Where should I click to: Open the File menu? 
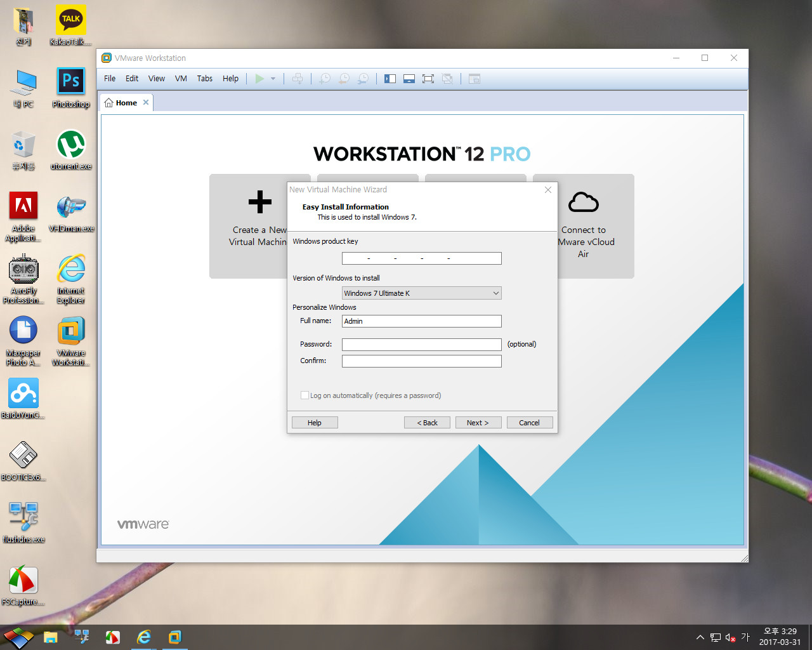(110, 79)
